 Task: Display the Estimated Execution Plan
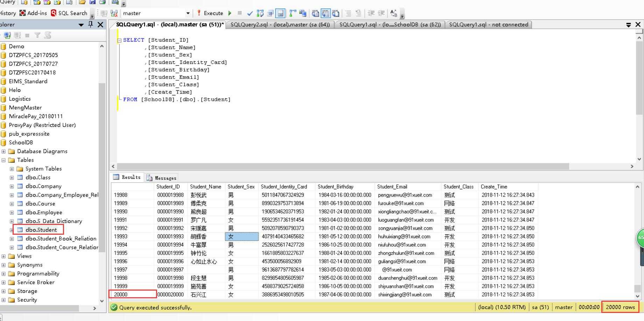(x=260, y=13)
